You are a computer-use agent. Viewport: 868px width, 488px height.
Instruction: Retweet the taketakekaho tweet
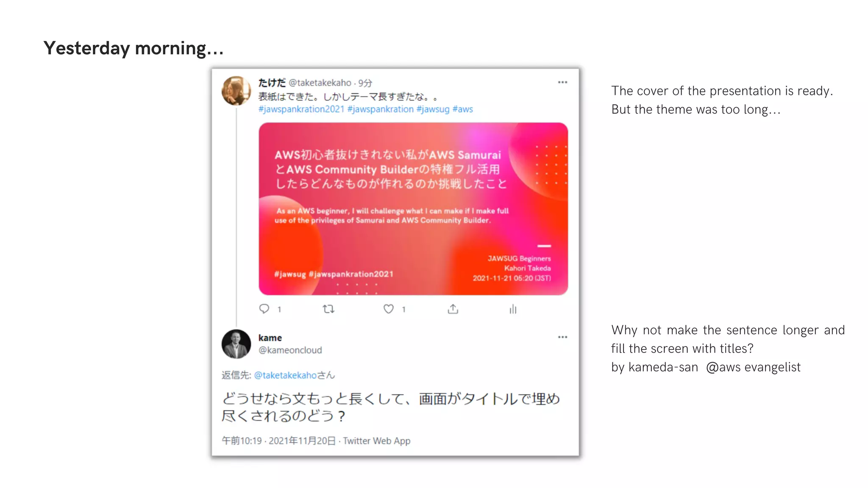point(328,309)
